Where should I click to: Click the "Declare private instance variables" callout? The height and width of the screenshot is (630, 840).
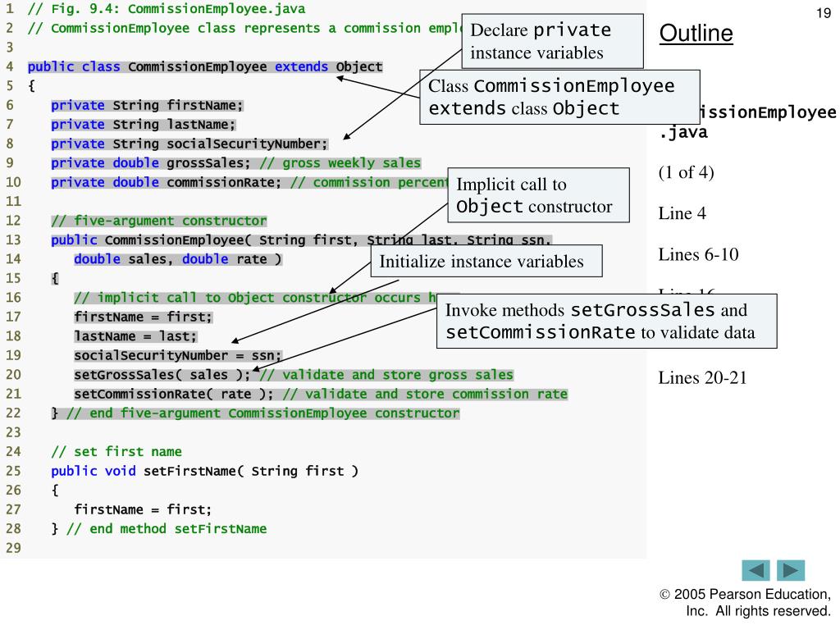click(552, 41)
